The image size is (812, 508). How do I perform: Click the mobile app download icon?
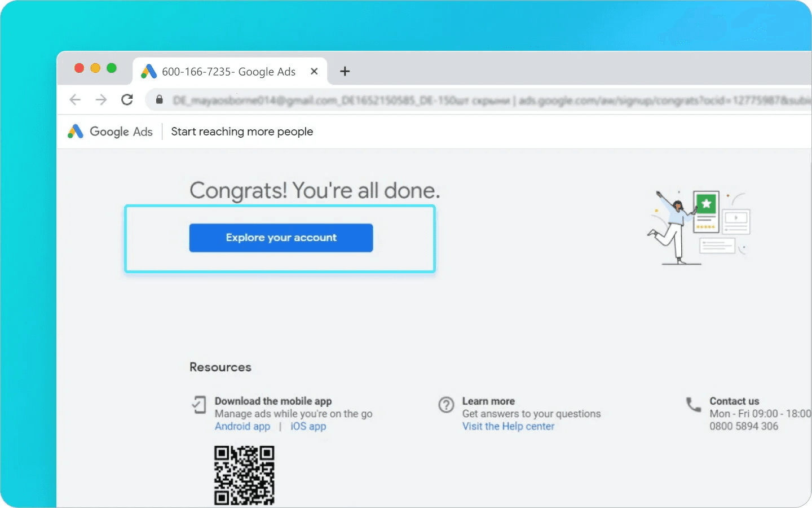[198, 405]
